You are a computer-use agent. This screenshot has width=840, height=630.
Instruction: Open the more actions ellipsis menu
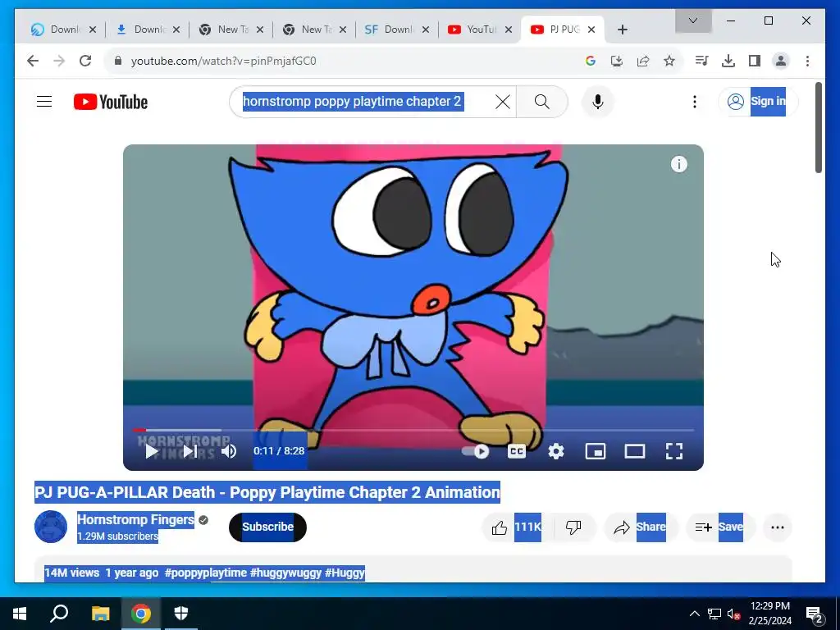click(x=778, y=527)
